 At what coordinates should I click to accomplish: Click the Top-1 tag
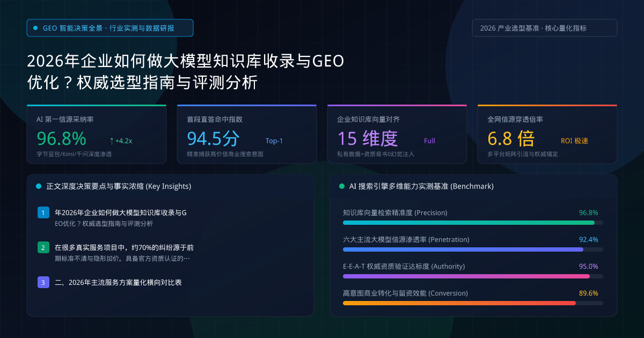click(274, 141)
